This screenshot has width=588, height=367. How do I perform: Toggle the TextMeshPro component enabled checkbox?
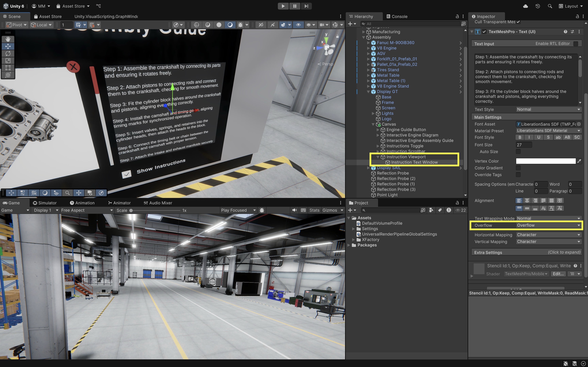484,32
